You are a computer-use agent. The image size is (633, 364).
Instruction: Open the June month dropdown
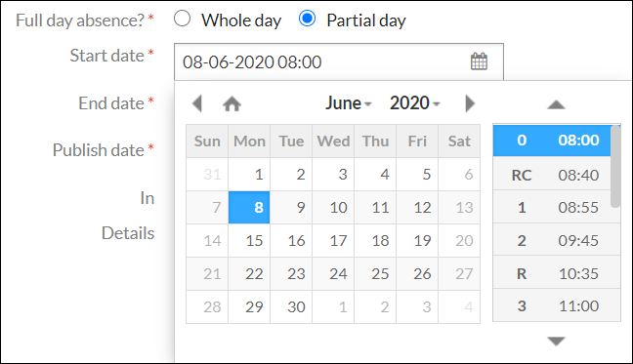(x=348, y=103)
